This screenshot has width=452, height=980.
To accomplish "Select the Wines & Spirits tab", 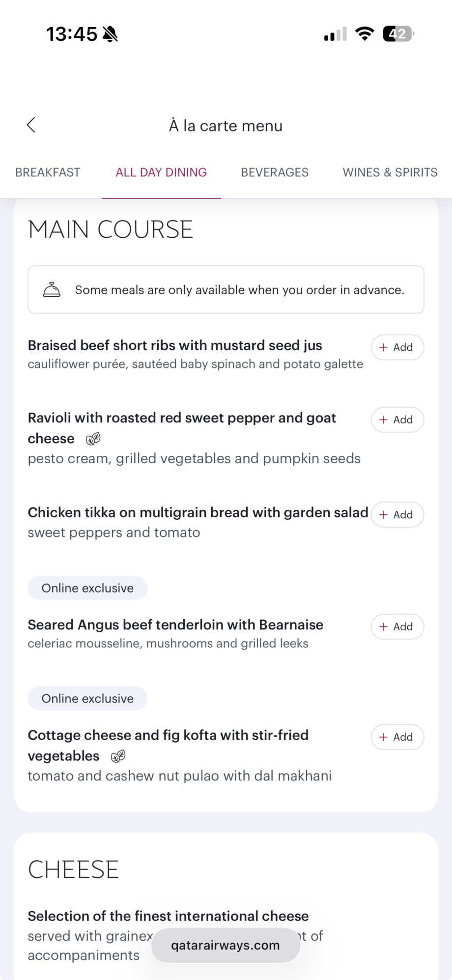I will [390, 172].
